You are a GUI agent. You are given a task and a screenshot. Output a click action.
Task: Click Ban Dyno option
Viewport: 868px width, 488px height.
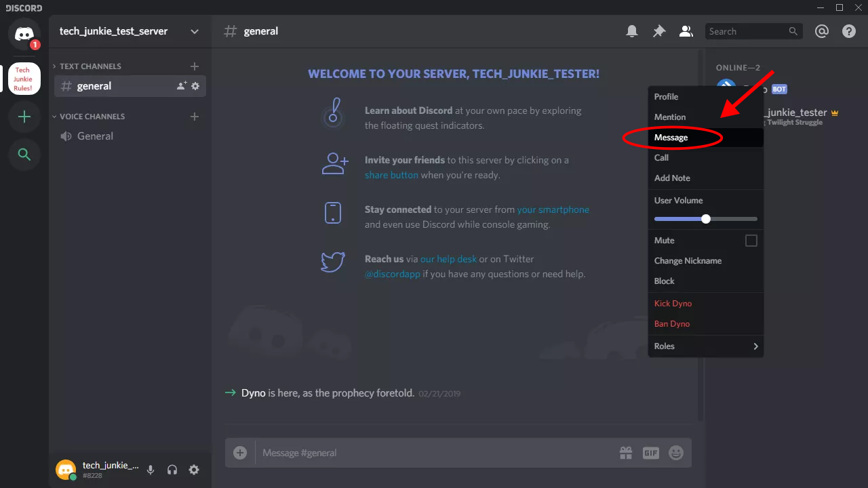point(706,324)
